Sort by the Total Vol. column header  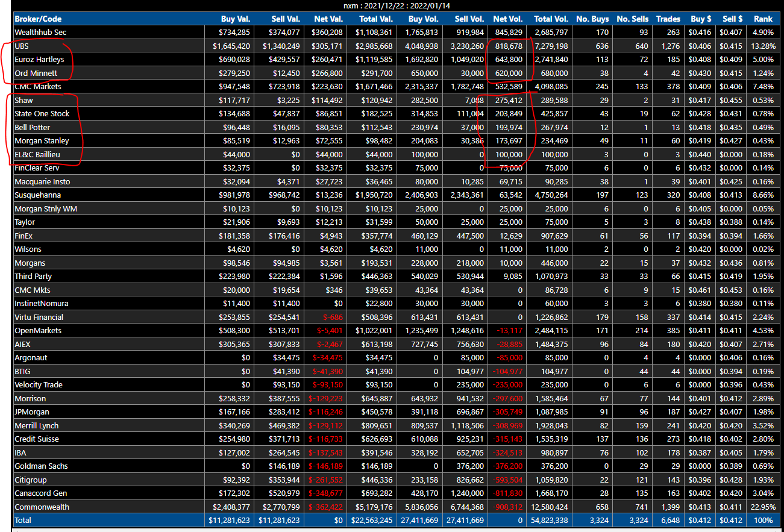pyautogui.click(x=551, y=19)
